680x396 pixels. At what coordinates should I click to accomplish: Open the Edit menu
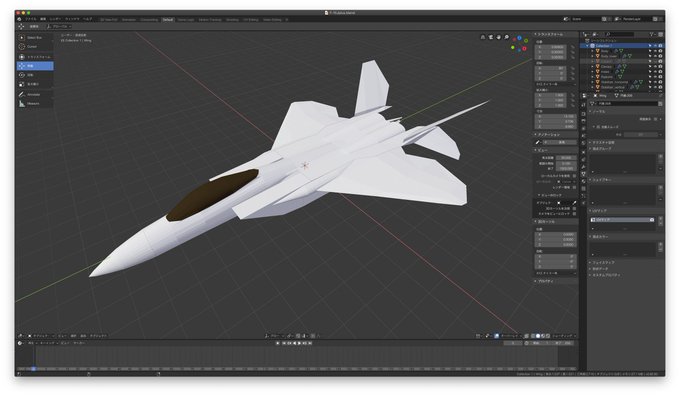(x=43, y=19)
